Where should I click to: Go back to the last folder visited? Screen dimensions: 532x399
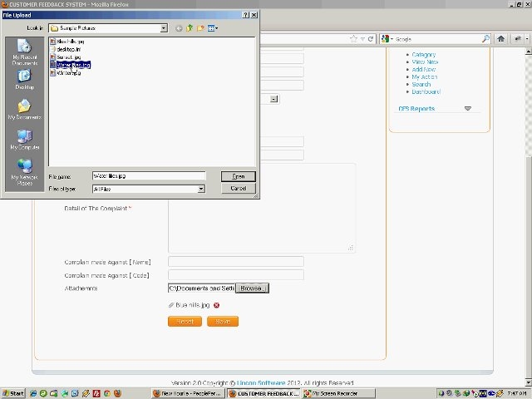[179, 28]
